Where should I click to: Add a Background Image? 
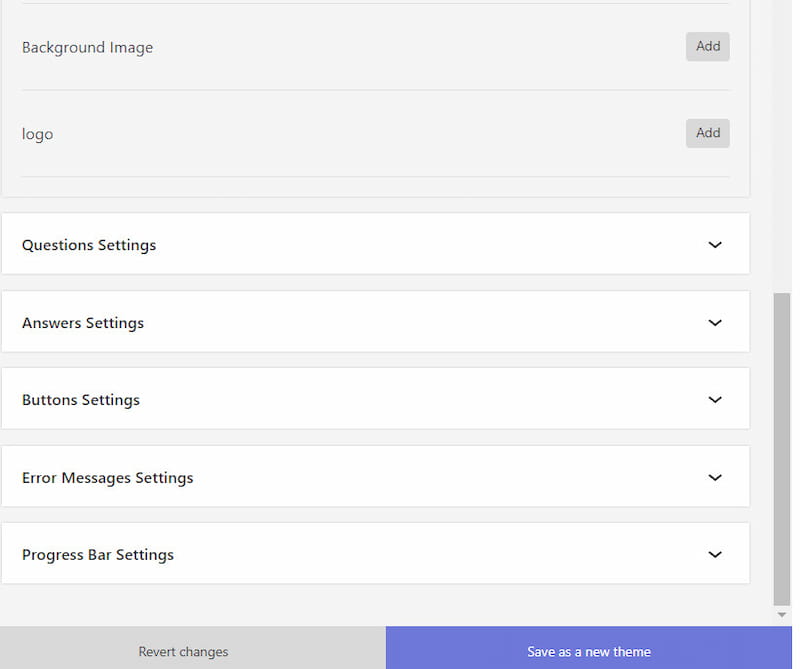(x=707, y=46)
